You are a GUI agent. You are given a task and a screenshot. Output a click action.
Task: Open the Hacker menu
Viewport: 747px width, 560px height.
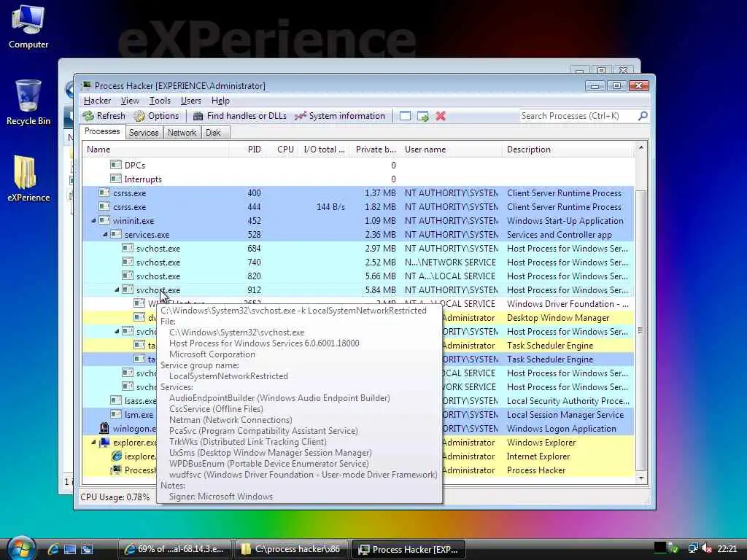(x=97, y=101)
